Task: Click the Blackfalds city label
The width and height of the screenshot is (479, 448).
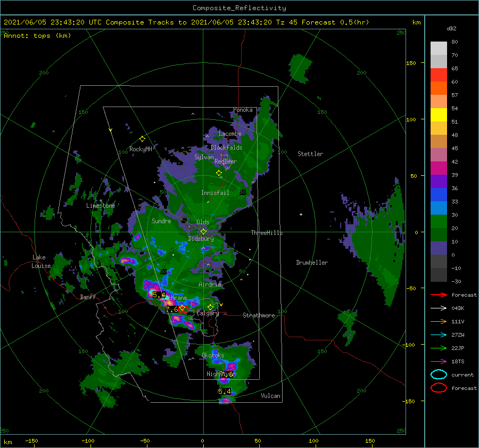Action: pyautogui.click(x=226, y=148)
